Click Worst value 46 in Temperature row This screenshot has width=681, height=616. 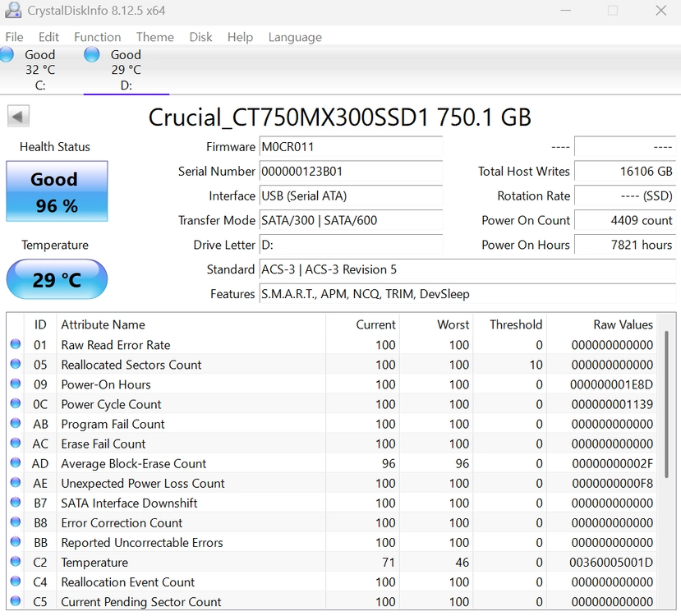[462, 562]
